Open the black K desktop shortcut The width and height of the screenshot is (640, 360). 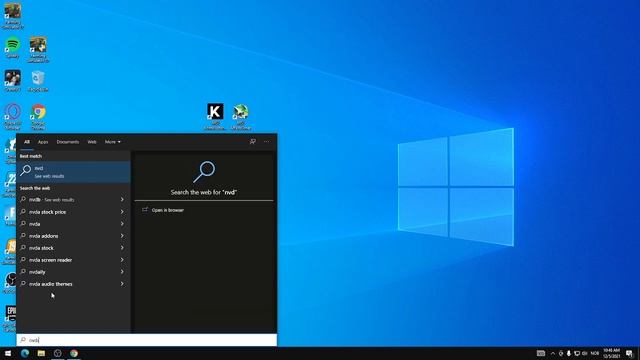(x=215, y=116)
